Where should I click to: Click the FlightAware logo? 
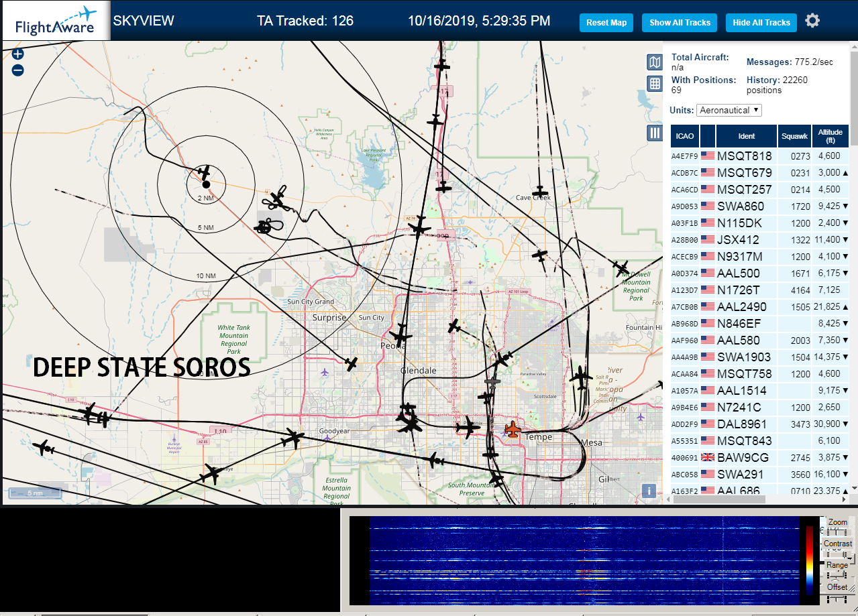(x=56, y=21)
